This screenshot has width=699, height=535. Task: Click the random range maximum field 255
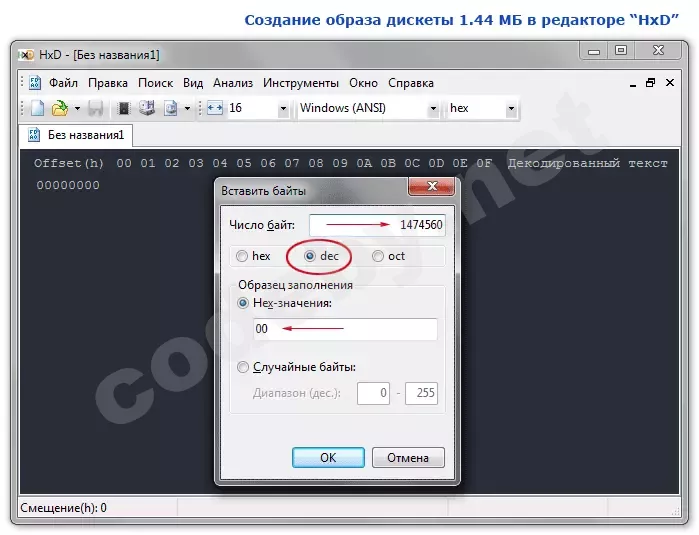click(421, 393)
